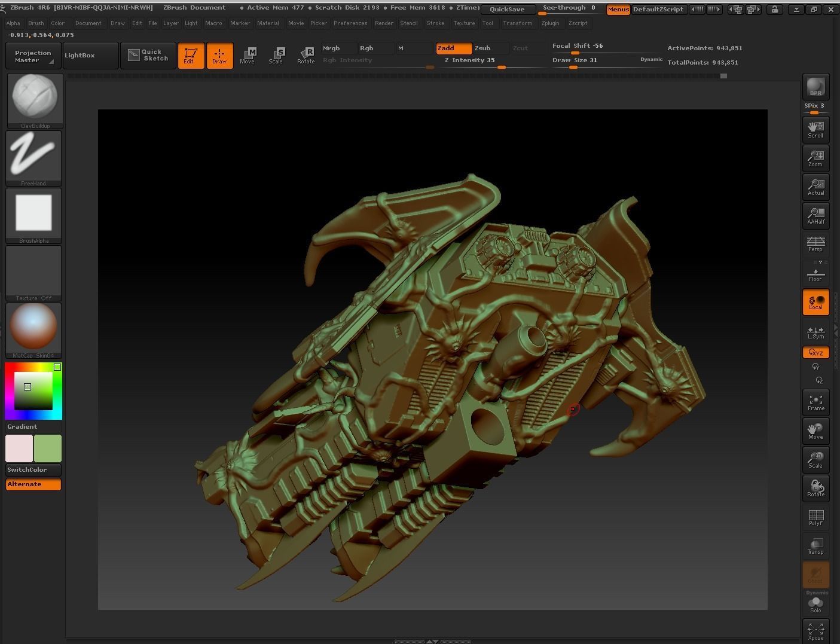Screen dimensions: 840x644
Task: Click SwitchColor button
Action: 33,469
